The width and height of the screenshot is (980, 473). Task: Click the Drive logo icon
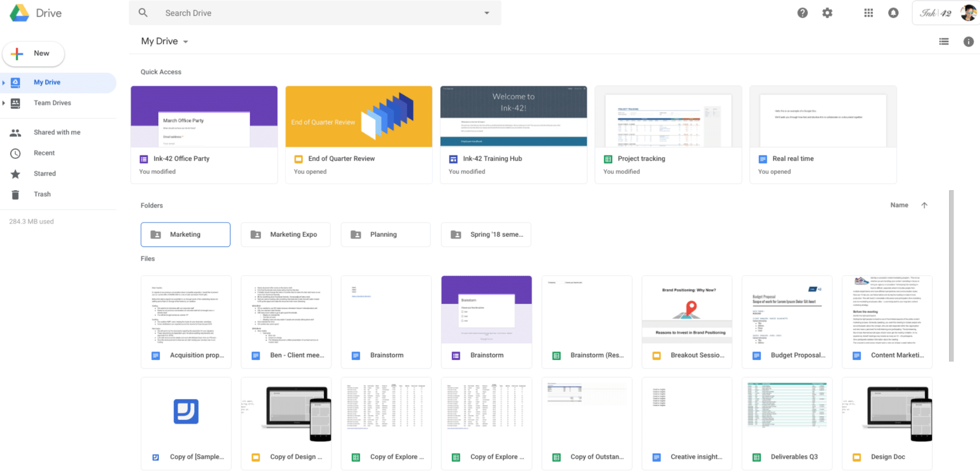coord(20,13)
